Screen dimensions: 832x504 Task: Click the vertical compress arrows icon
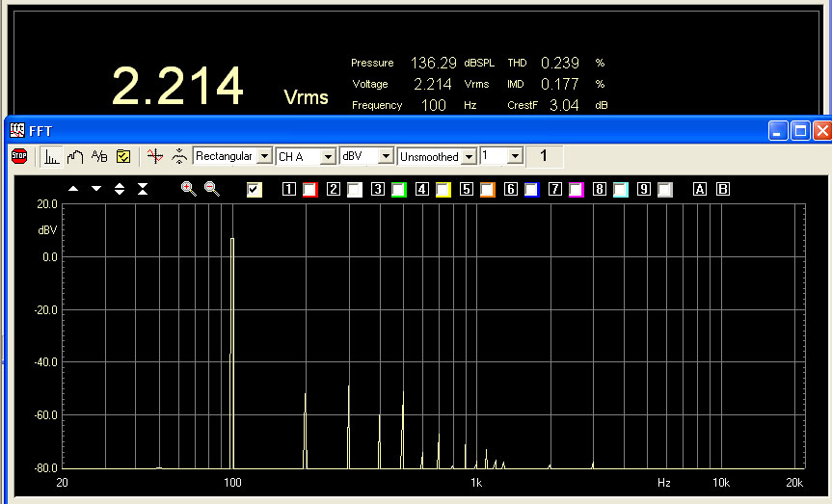click(x=143, y=189)
